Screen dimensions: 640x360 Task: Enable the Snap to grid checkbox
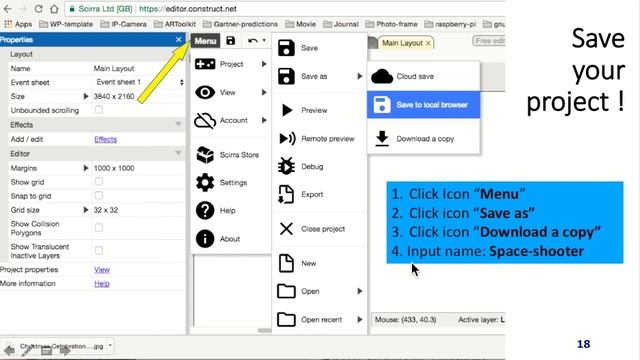(x=99, y=196)
